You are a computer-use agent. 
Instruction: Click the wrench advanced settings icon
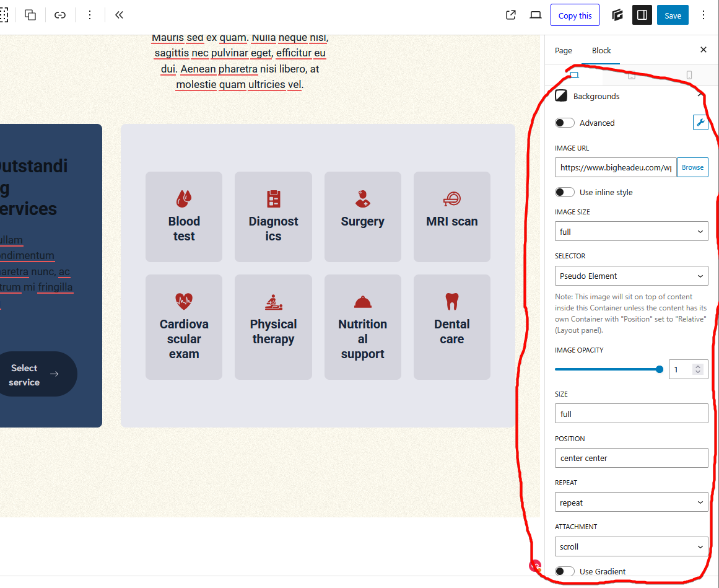tap(700, 123)
